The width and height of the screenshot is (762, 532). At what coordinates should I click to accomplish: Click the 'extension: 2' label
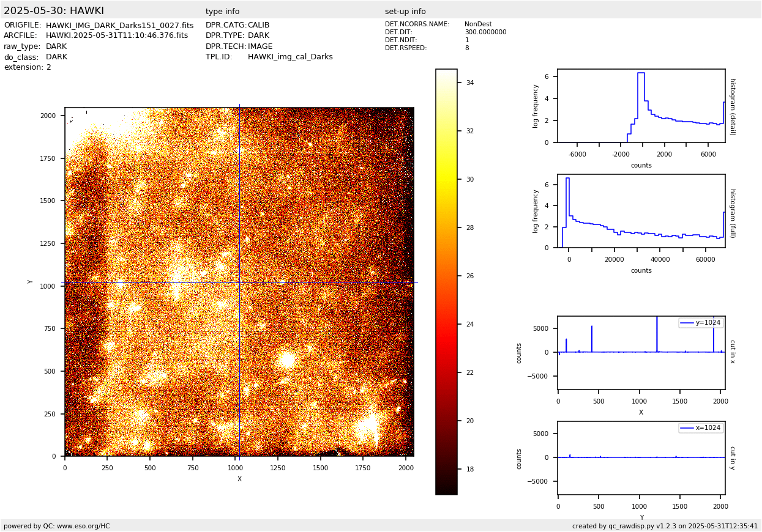point(28,67)
